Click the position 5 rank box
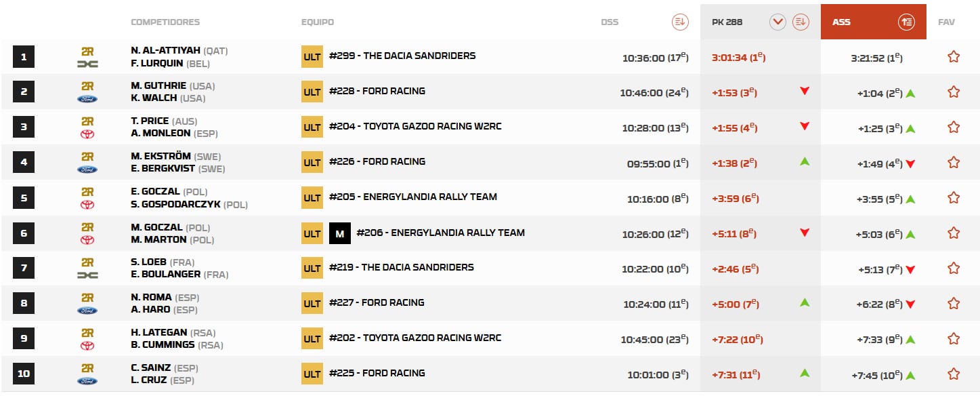Viewport: 980px width, 396px height. pyautogui.click(x=24, y=198)
